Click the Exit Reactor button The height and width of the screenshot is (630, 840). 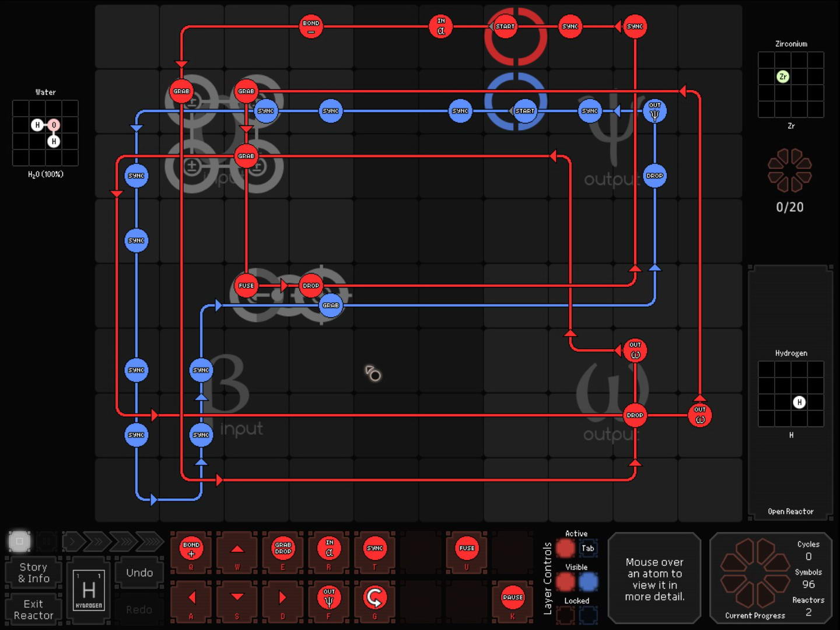pyautogui.click(x=34, y=610)
